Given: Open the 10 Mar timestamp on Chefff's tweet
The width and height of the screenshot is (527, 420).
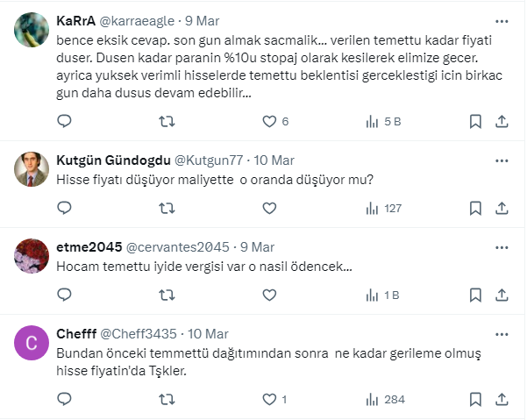Looking at the screenshot, I should pyautogui.click(x=208, y=334).
